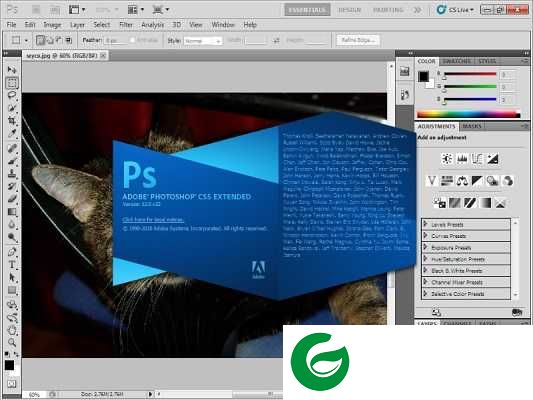The image size is (533, 400).
Task: Select the Pen tool
Action: 12,252
